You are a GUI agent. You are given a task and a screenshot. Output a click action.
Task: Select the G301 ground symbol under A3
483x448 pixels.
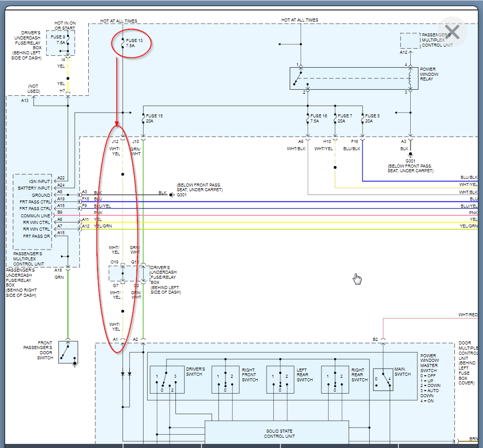coord(410,155)
